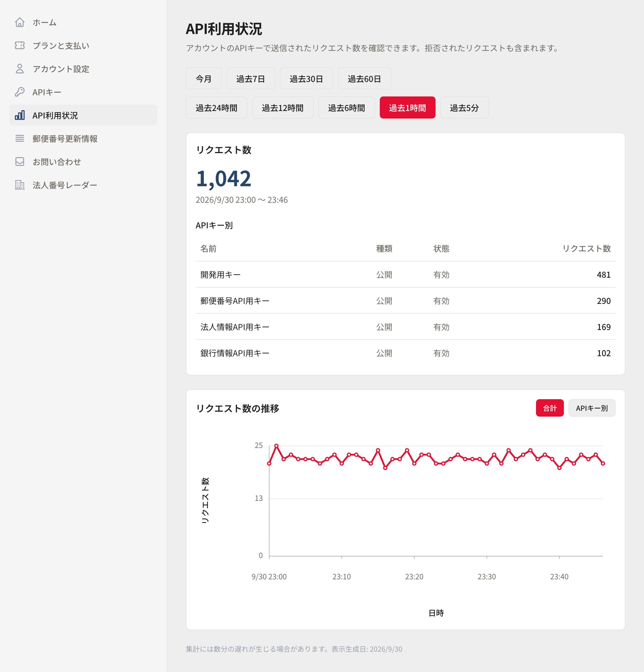Click the total 1,042 request count
The width and height of the screenshot is (644, 672).
point(224,179)
